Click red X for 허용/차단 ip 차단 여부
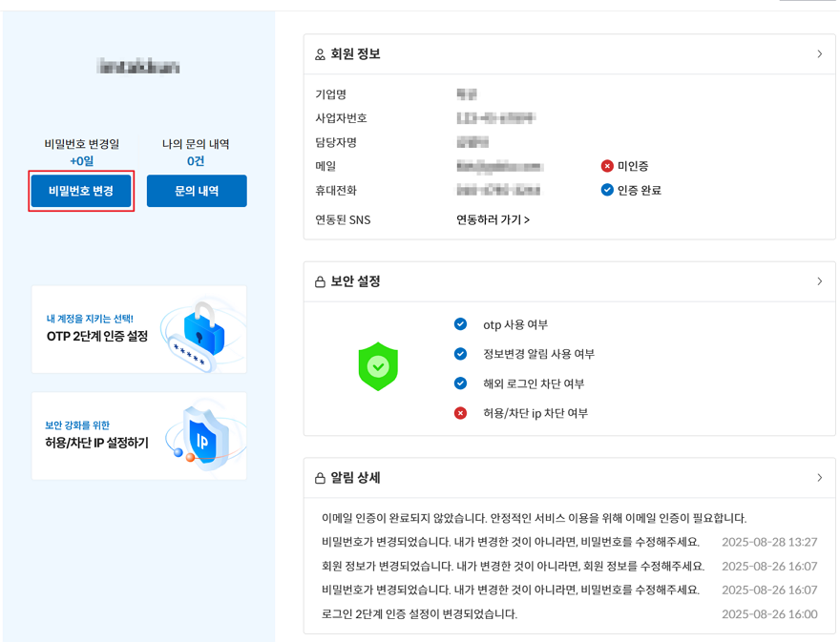The width and height of the screenshot is (840, 642). click(460, 413)
